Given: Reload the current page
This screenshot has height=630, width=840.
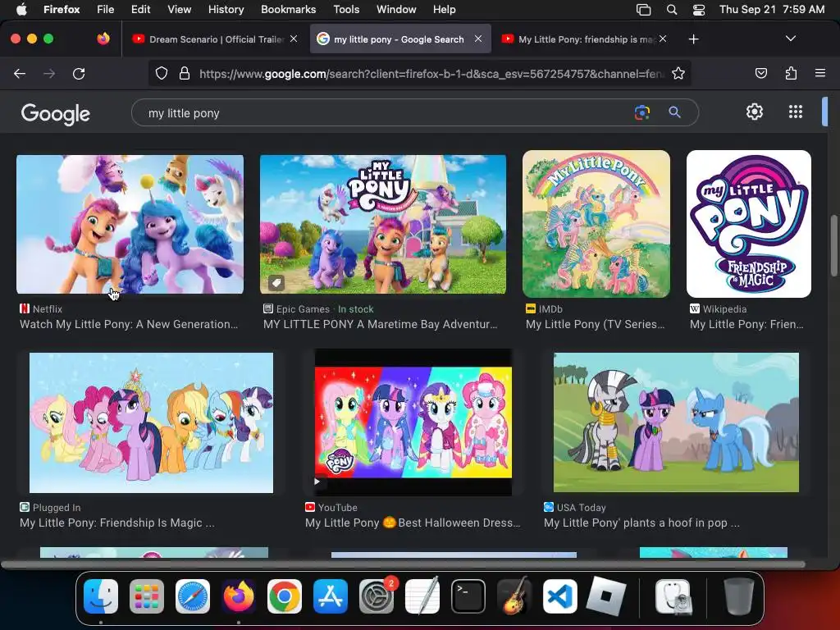Looking at the screenshot, I should (x=79, y=73).
